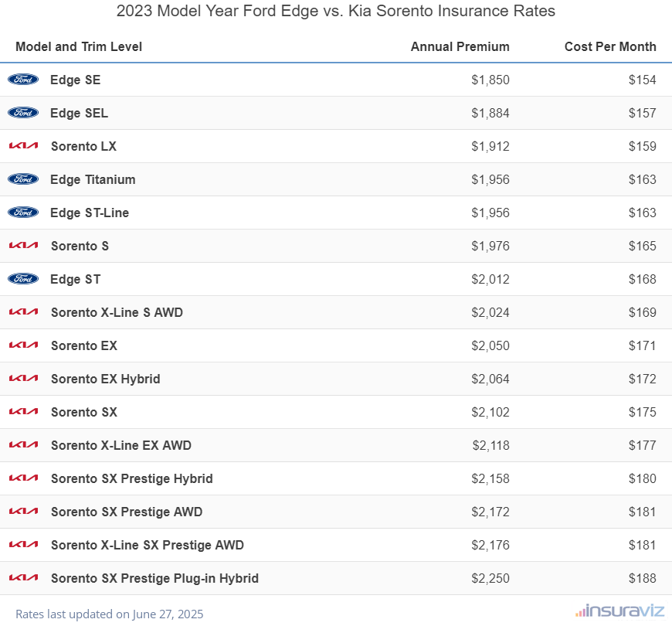Image resolution: width=672 pixels, height=626 pixels.
Task: Click the Insuraviz logo in the footer
Action: (619, 611)
